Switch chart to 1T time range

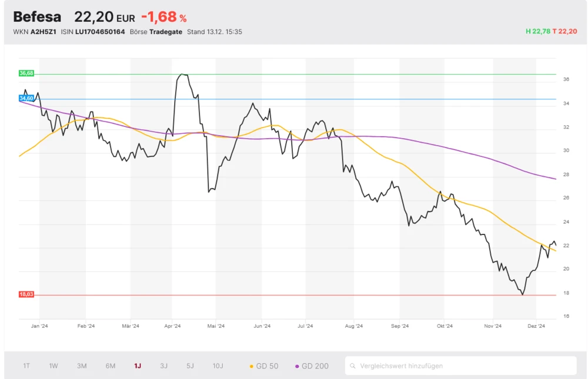(x=26, y=365)
